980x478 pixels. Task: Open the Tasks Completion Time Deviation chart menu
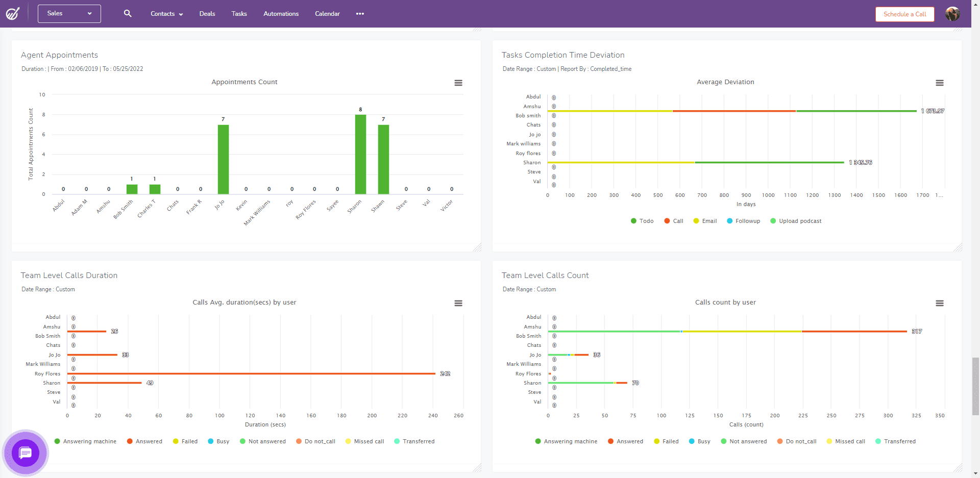(940, 83)
